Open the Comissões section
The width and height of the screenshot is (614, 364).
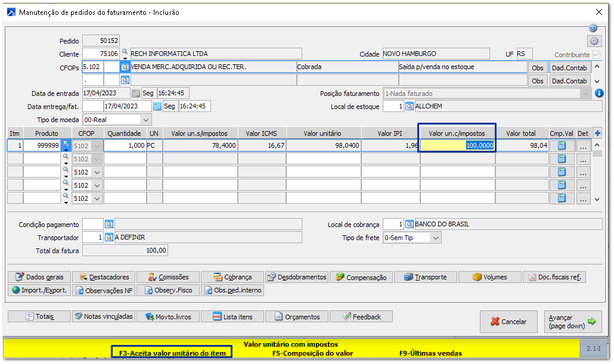tap(168, 277)
